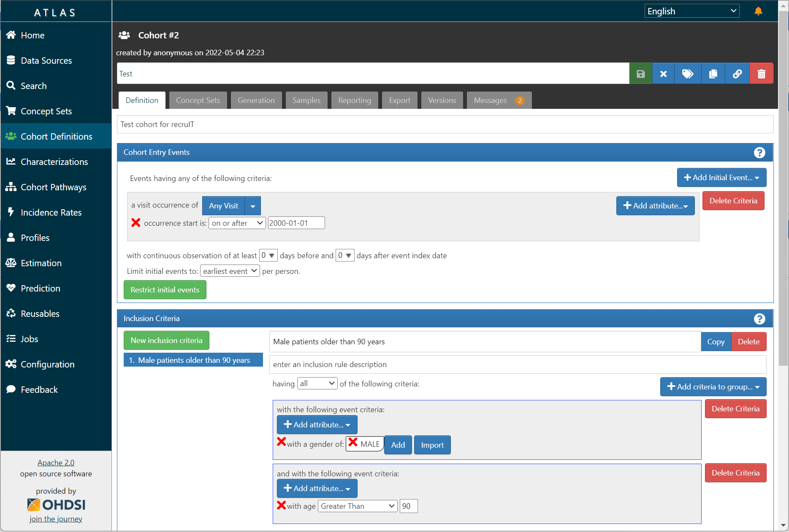Open the 'Greater Than' age operator dropdown
Viewport: 789px width, 532px height.
tap(358, 506)
